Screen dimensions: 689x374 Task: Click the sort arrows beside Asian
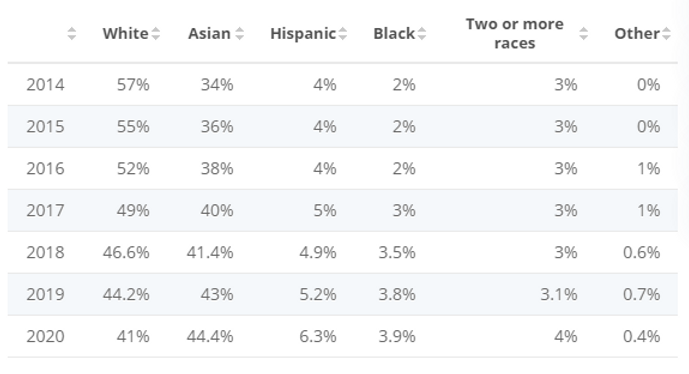pos(239,33)
